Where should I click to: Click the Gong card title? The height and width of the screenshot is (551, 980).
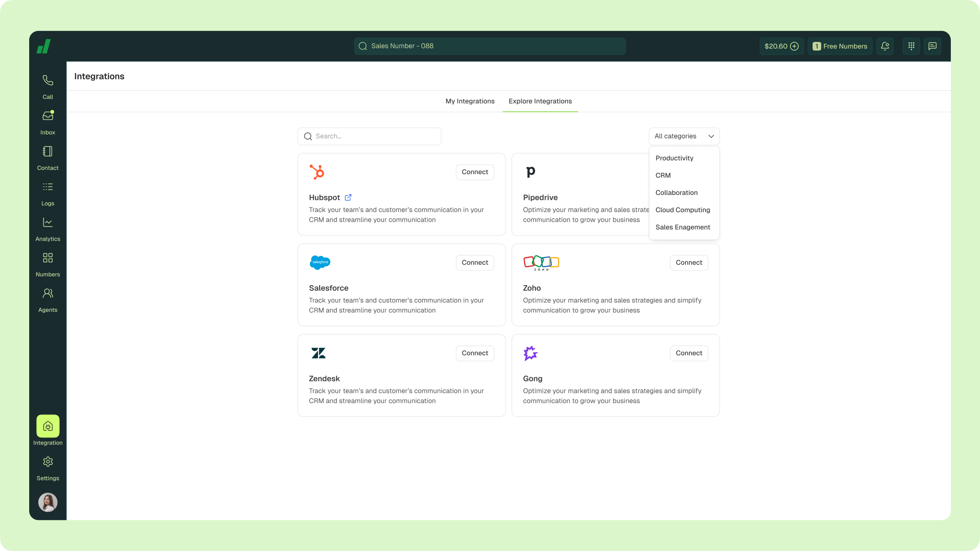point(533,378)
